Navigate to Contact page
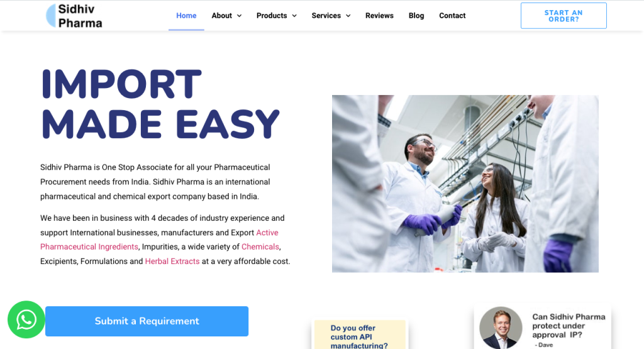The image size is (644, 349). [452, 16]
